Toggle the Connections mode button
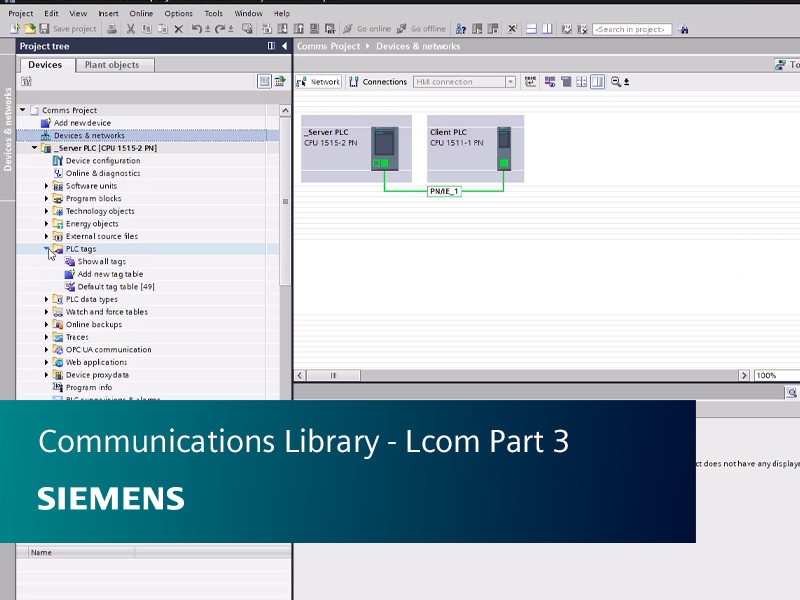Screen dimensions: 800x600 [x=380, y=81]
